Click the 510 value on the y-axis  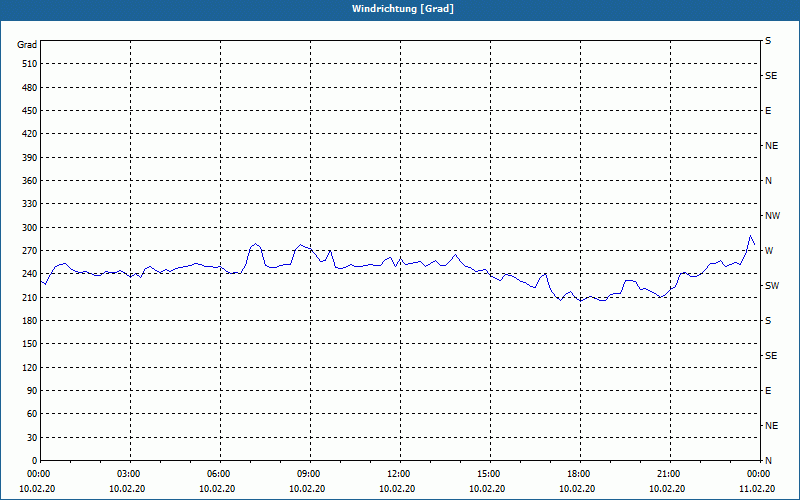[29, 64]
